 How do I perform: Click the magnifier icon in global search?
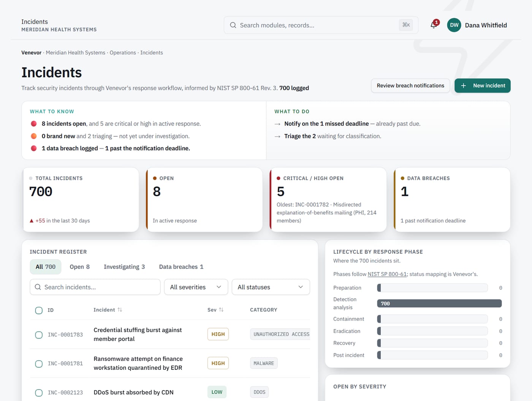233,25
